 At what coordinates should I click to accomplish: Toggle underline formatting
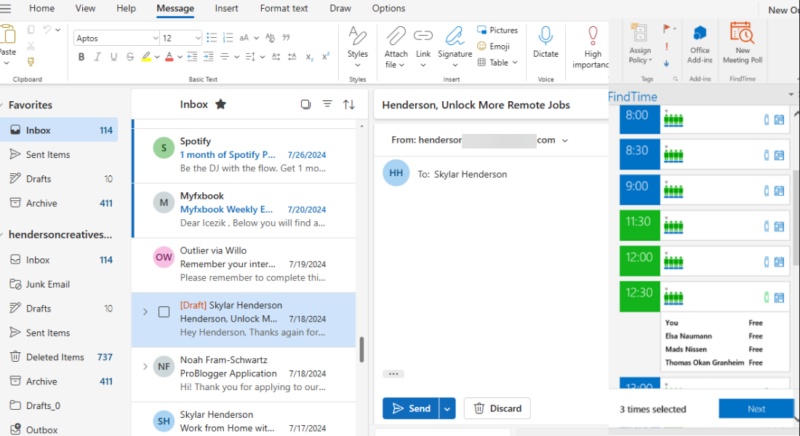pyautogui.click(x=113, y=57)
